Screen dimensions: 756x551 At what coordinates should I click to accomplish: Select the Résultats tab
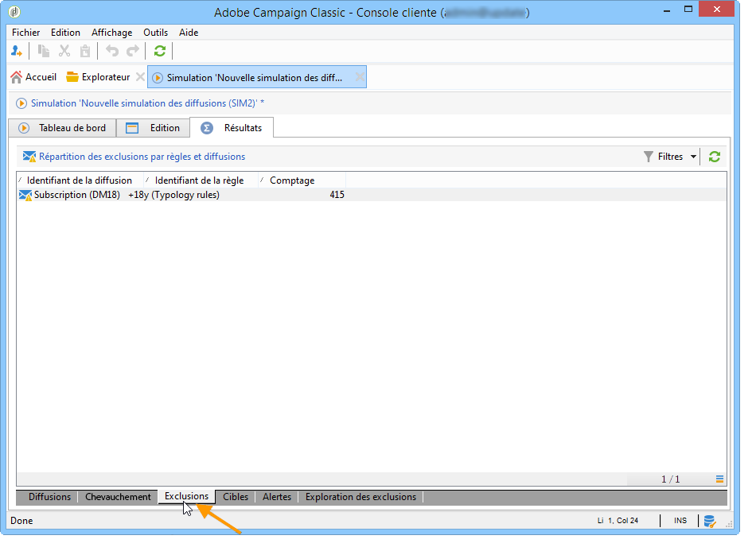coord(232,128)
